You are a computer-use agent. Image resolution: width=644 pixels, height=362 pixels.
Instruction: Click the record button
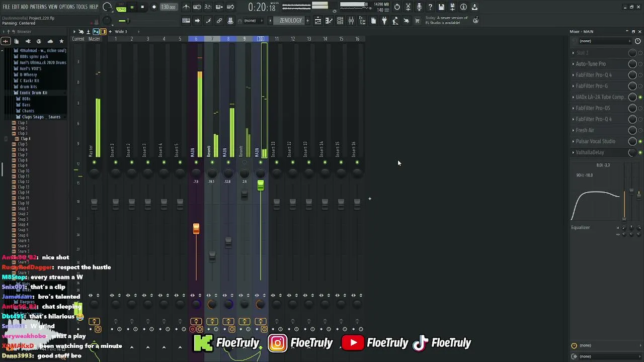[154, 7]
